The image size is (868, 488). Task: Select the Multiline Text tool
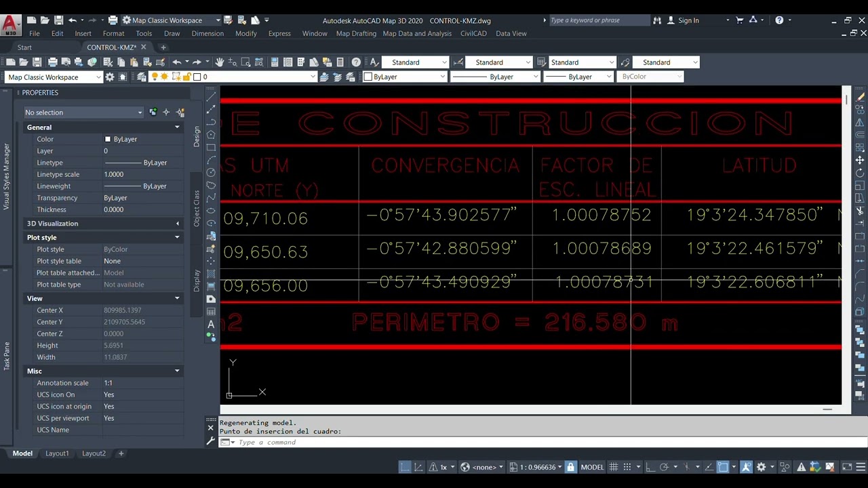click(211, 325)
